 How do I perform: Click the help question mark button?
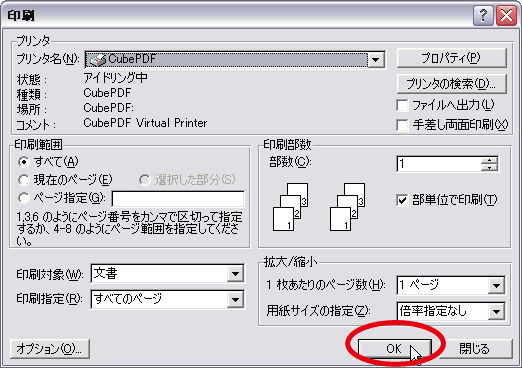[483, 15]
